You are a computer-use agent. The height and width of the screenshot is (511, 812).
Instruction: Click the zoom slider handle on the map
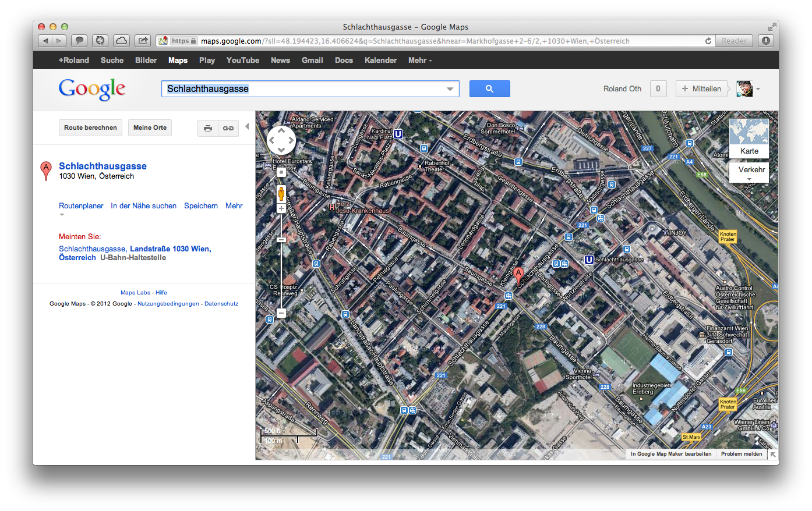281,240
